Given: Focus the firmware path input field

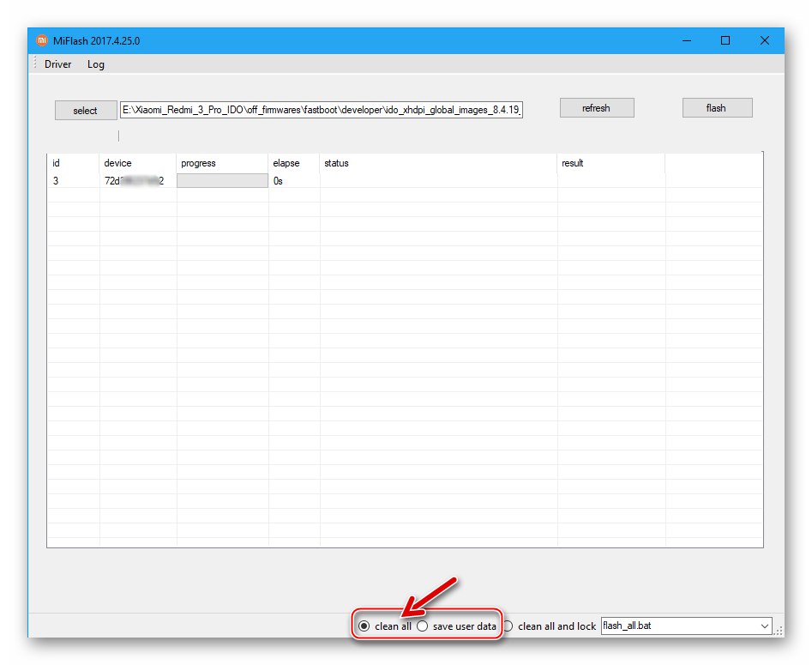Looking at the screenshot, I should coord(321,110).
